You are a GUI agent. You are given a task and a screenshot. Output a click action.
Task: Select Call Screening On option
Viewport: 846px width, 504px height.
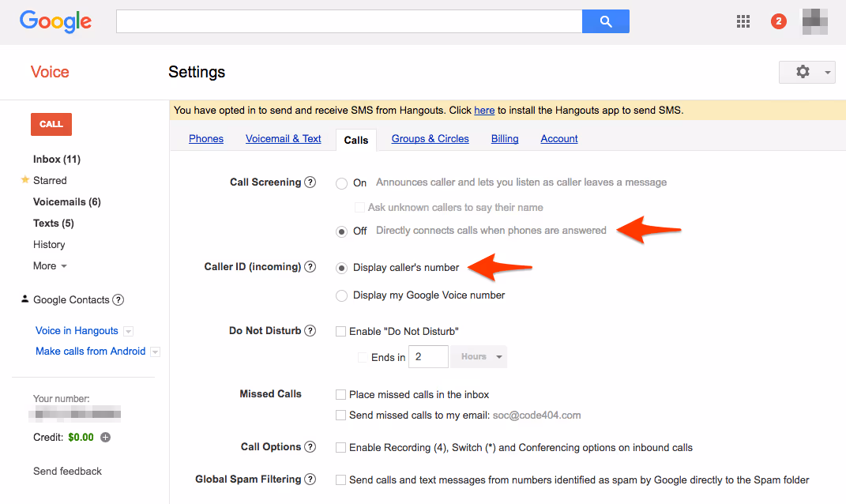coord(341,183)
